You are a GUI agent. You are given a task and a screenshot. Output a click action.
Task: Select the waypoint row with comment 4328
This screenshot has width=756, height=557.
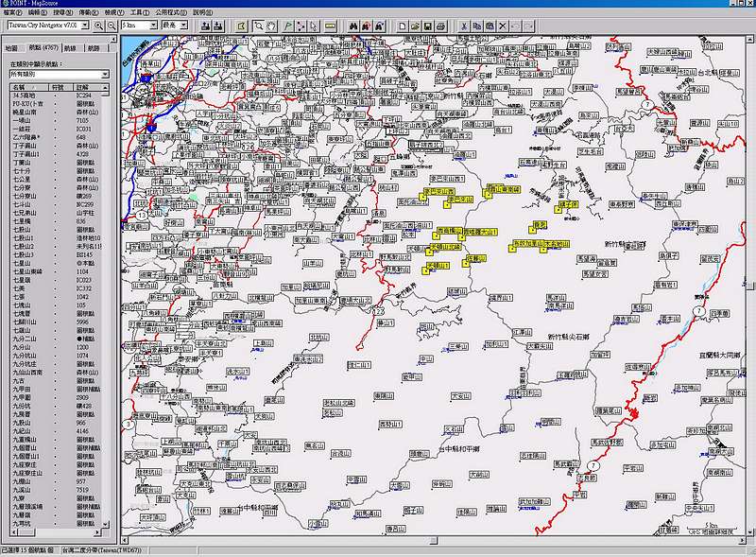[x=57, y=154]
